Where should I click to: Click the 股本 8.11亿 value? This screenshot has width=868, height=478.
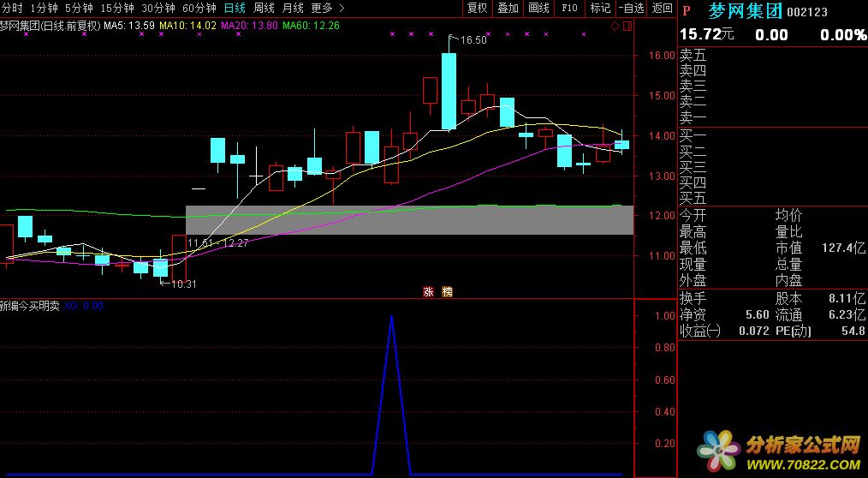pyautogui.click(x=847, y=299)
